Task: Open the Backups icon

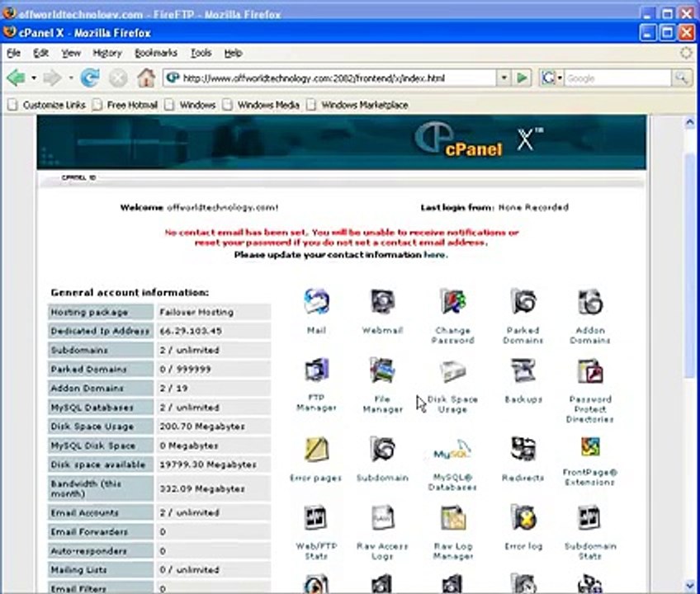Action: pyautogui.click(x=523, y=370)
